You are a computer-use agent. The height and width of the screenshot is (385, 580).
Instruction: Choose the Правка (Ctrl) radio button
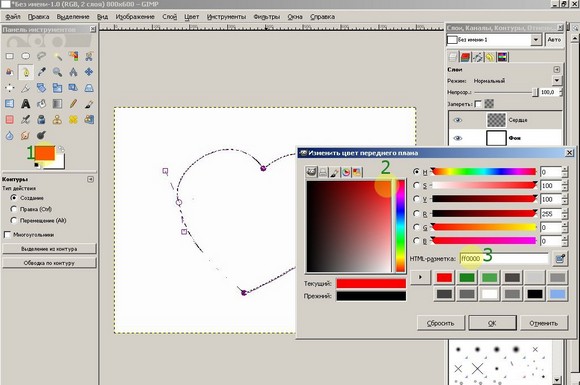[14, 209]
